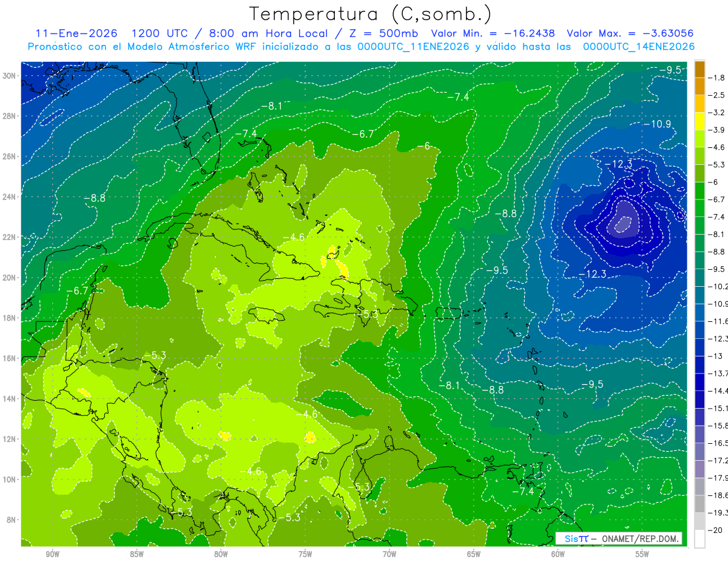
Task: Click the 'ONAMET/REP.DOM.' credit label
Action: 640,538
